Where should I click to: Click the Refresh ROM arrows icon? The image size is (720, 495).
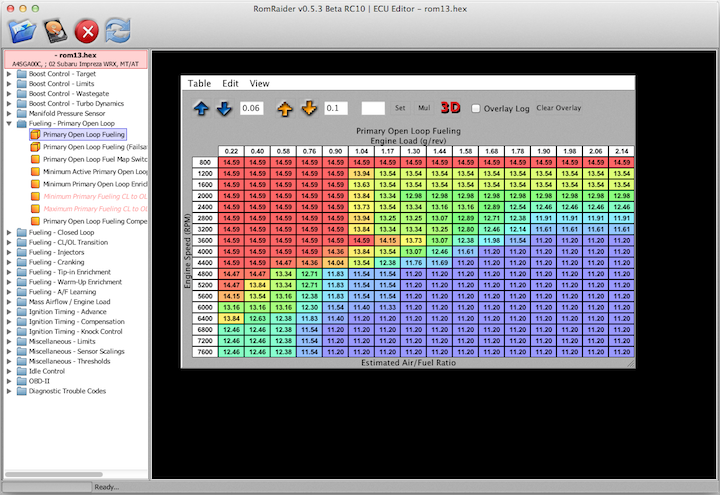click(x=119, y=29)
